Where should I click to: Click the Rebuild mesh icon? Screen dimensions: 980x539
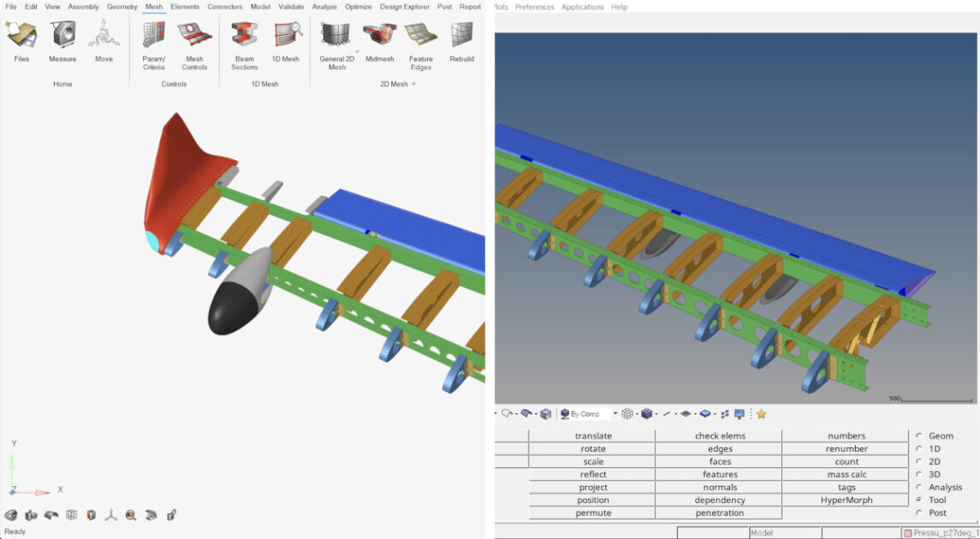[x=462, y=36]
